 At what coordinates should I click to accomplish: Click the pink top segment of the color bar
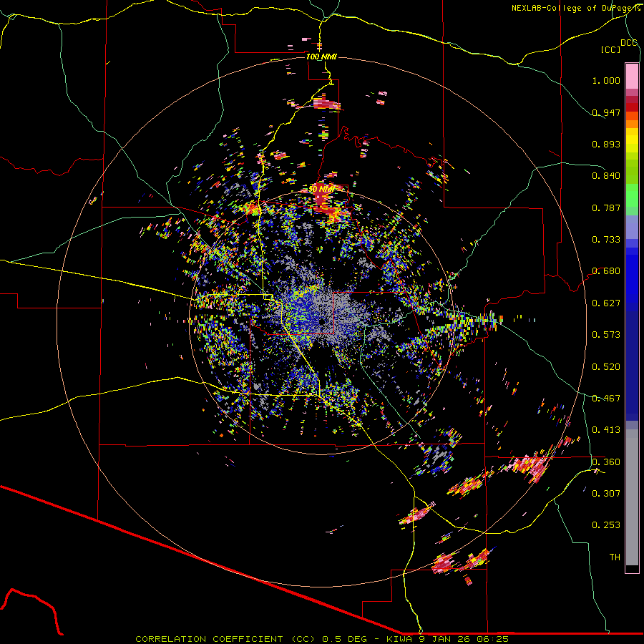pyautogui.click(x=632, y=77)
